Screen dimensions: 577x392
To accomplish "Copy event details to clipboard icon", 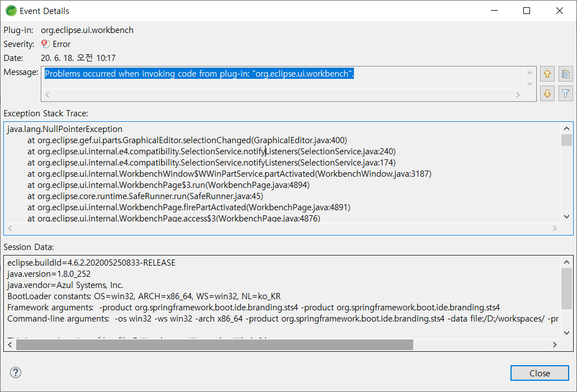I will [566, 74].
